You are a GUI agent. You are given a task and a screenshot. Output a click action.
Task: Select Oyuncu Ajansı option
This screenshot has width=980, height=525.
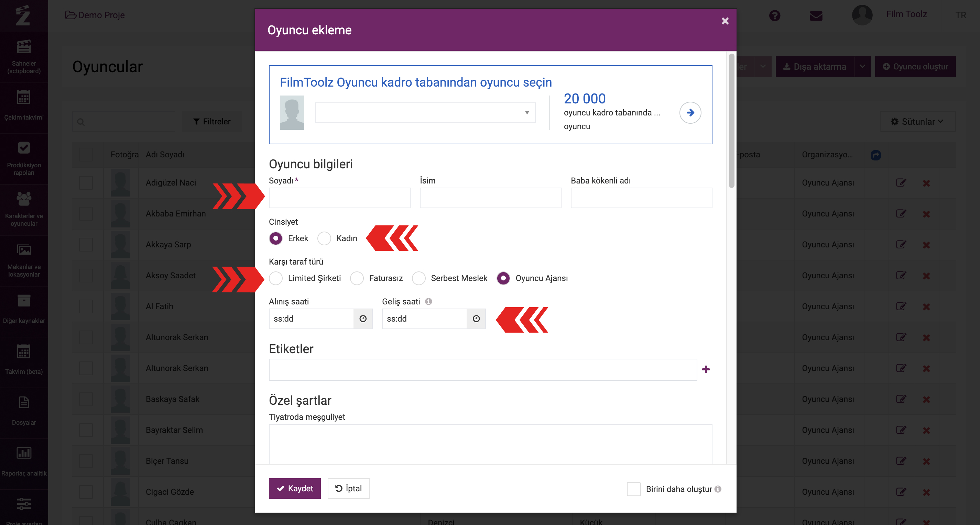tap(503, 278)
